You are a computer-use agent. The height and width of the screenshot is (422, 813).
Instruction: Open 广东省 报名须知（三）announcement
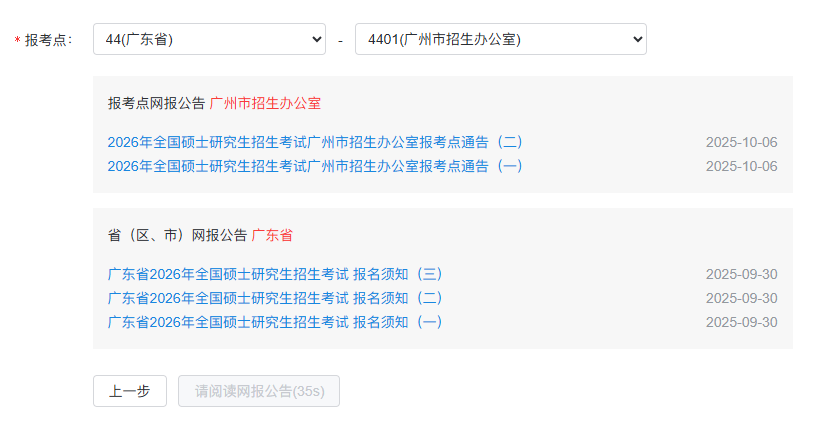coord(275,274)
